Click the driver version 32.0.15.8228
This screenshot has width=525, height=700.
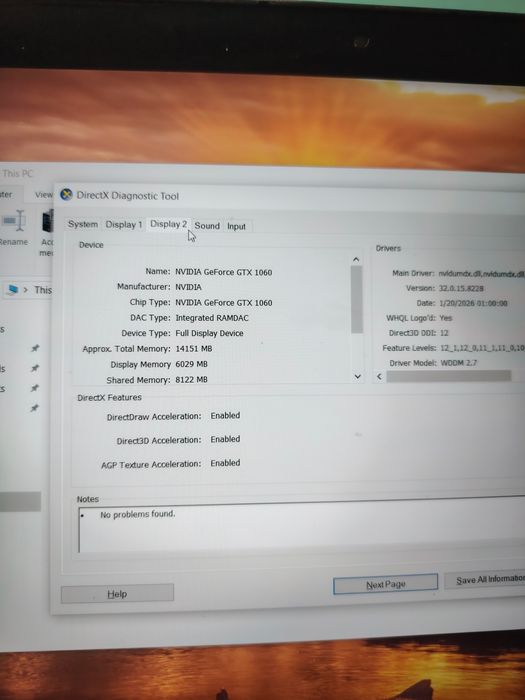(x=461, y=288)
